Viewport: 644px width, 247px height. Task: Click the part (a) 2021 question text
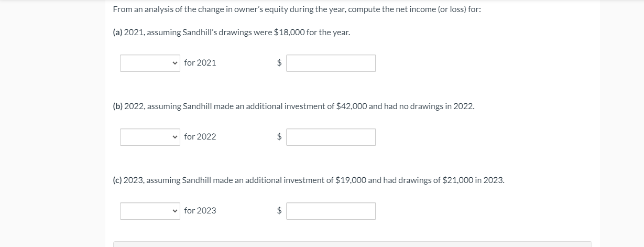tap(232, 33)
